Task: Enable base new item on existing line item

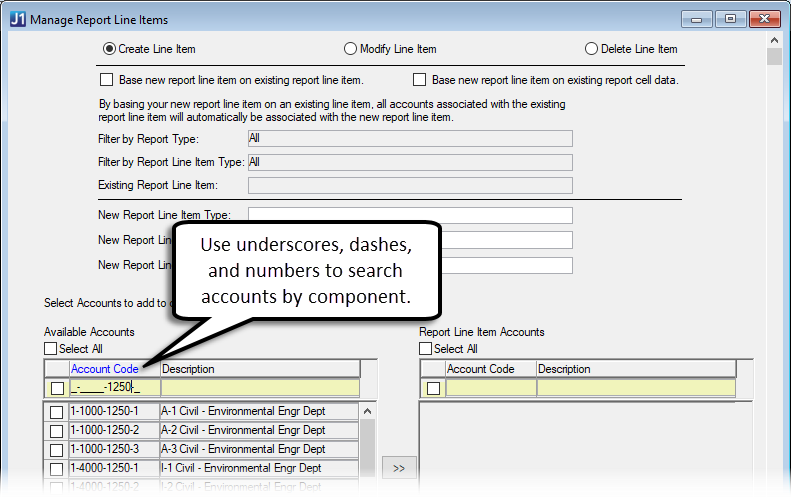Action: 107,80
